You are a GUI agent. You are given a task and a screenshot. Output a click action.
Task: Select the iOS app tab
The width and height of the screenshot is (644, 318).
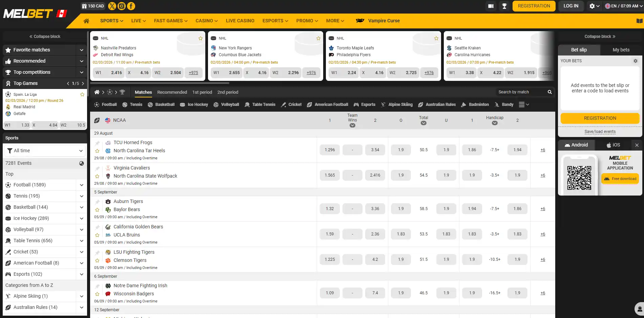614,145
